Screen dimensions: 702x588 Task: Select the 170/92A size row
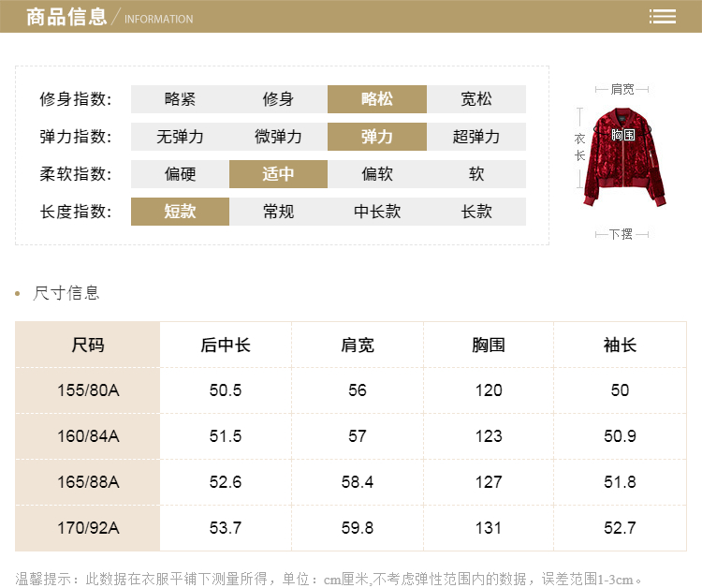(88, 528)
